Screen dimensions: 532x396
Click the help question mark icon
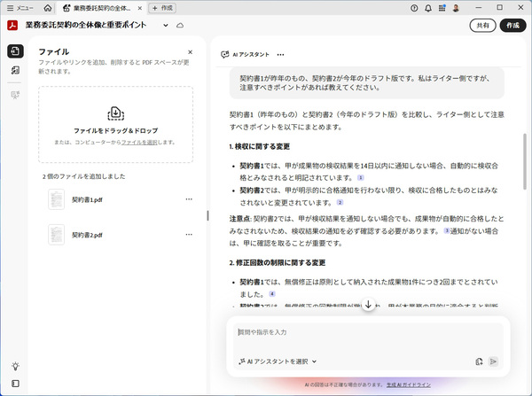(x=414, y=8)
